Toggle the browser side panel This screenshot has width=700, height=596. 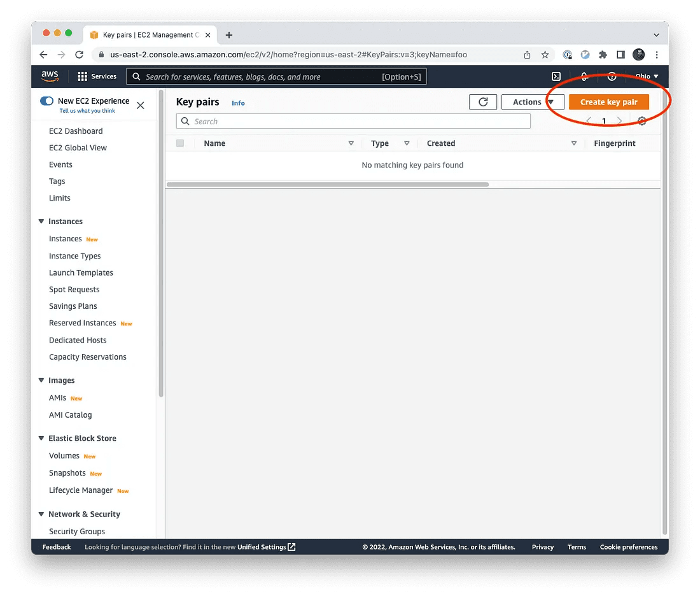click(620, 55)
